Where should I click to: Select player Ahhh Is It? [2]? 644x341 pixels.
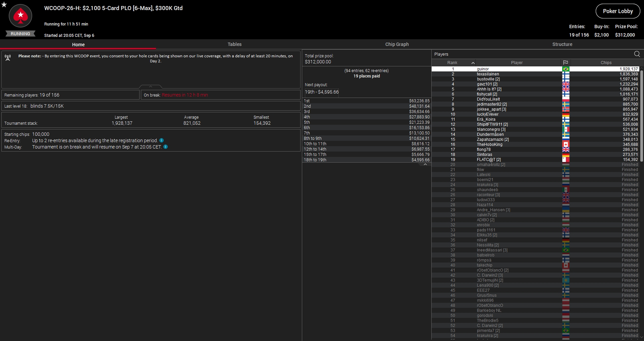(x=535, y=89)
